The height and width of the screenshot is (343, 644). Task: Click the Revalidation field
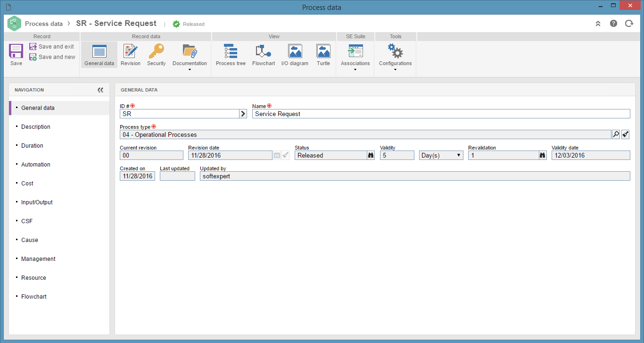pyautogui.click(x=504, y=155)
